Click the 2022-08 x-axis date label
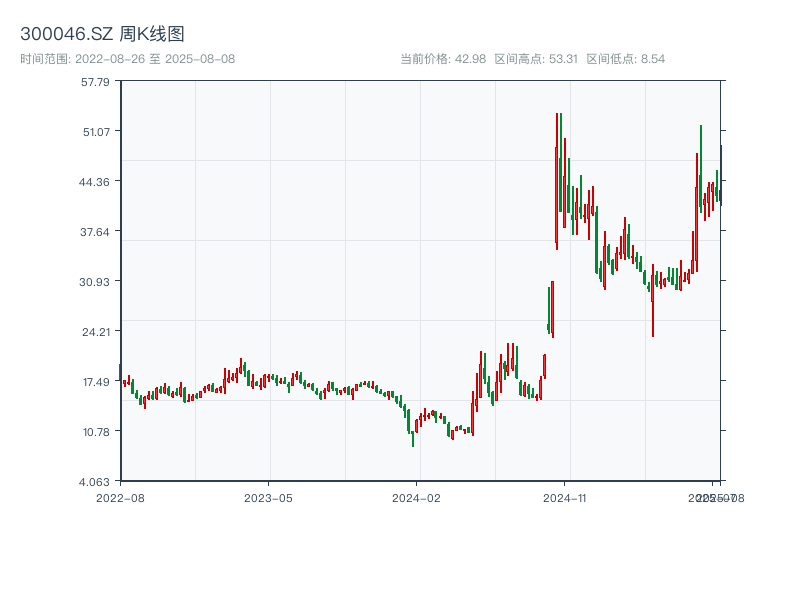800x600 pixels. click(120, 497)
